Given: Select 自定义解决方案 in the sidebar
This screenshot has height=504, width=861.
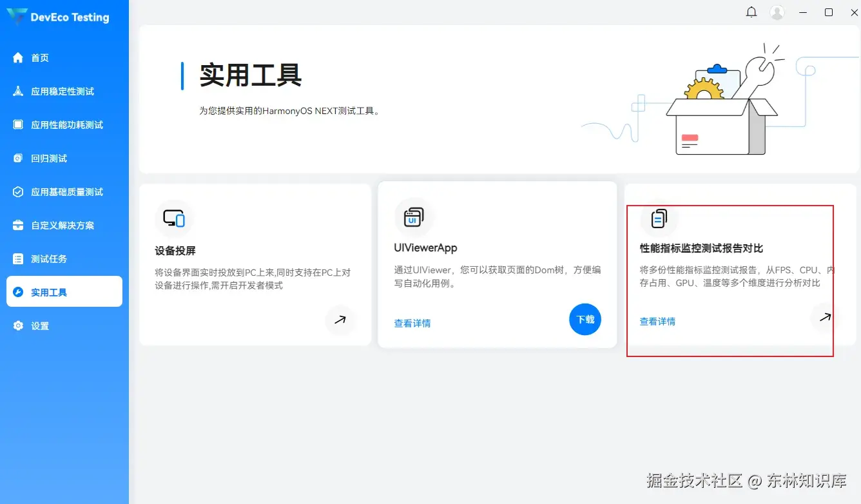Looking at the screenshot, I should click(64, 226).
